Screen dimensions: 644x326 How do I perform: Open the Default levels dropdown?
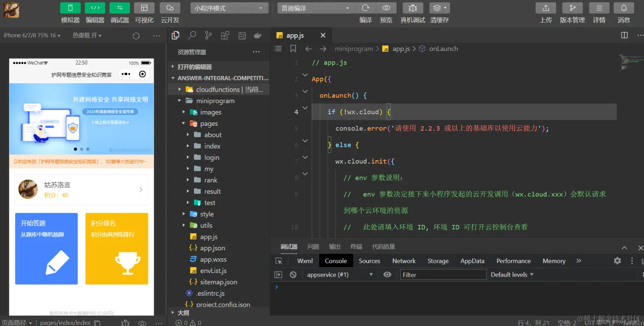click(512, 275)
